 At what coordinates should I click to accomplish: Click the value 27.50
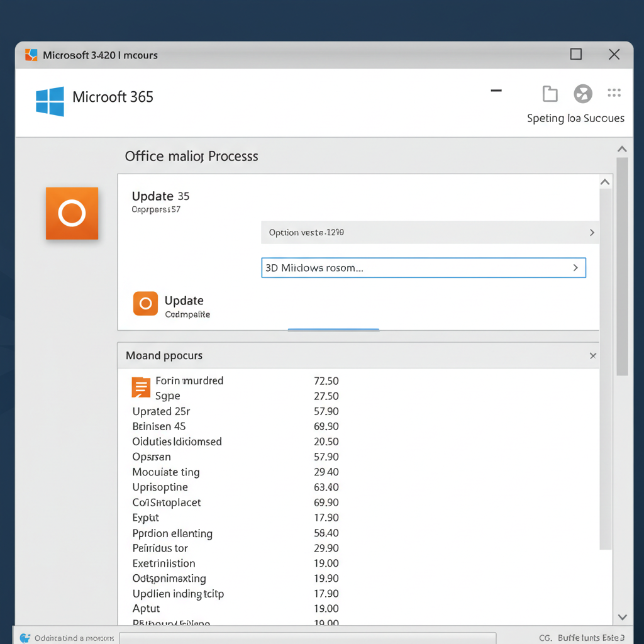[x=326, y=396]
